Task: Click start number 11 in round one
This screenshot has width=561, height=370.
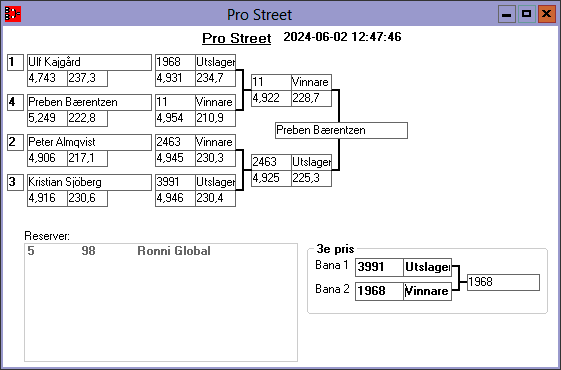Action: tap(175, 102)
